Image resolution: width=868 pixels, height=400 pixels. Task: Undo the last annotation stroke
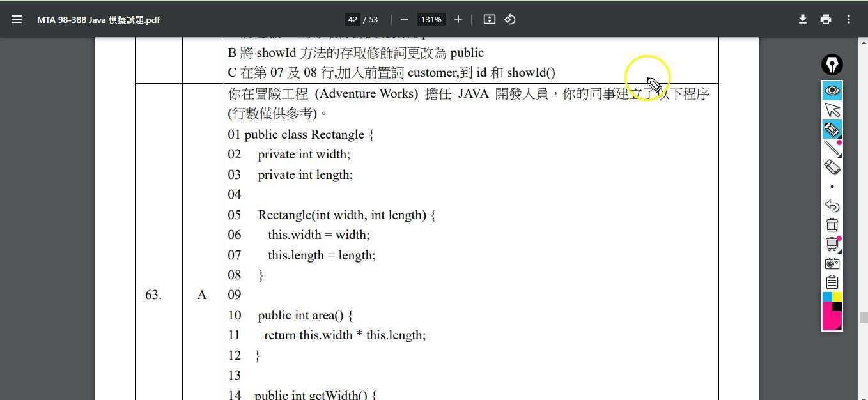coord(832,206)
